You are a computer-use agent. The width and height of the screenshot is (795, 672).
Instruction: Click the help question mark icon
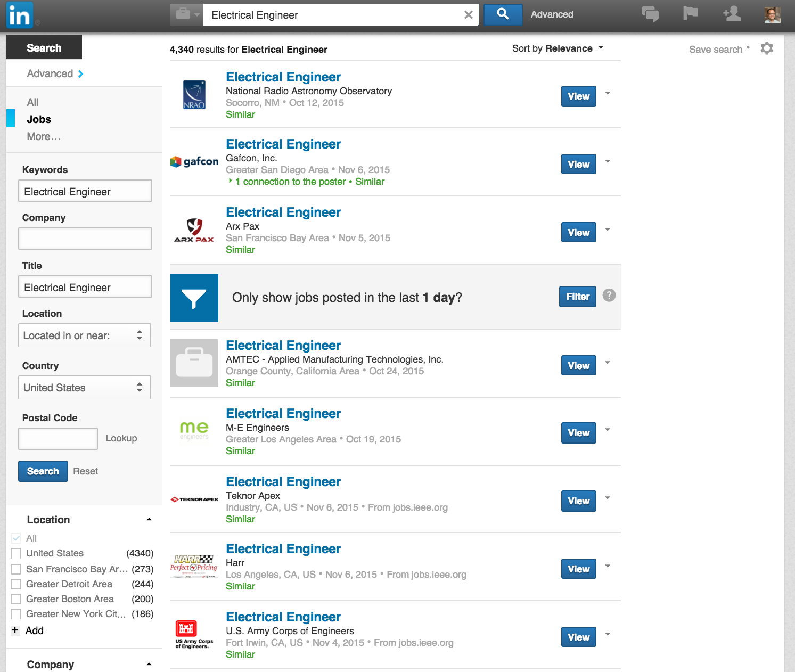[x=609, y=296]
